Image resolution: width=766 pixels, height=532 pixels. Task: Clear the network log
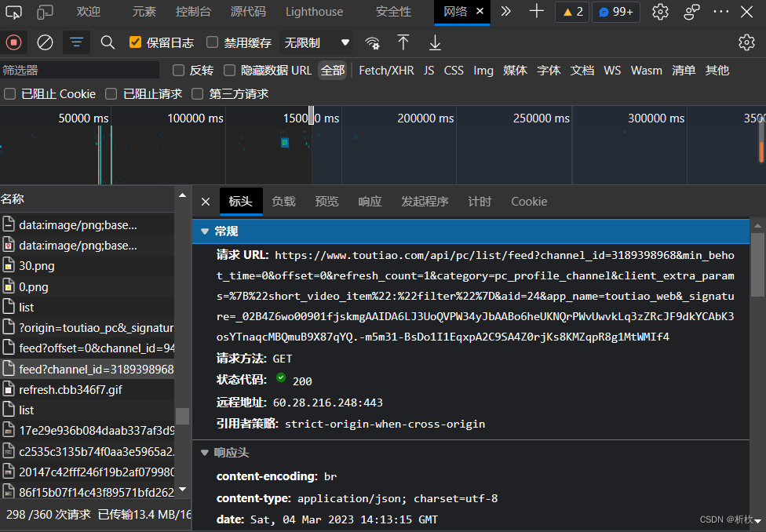(x=45, y=43)
